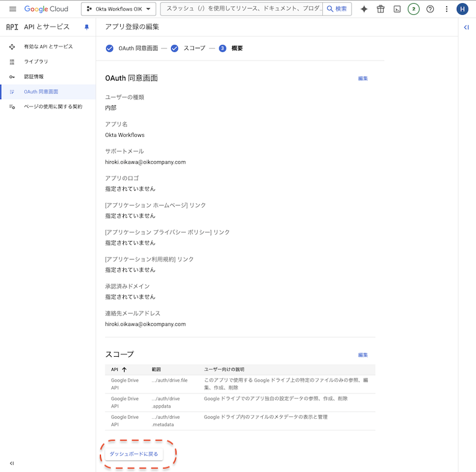The height and width of the screenshot is (472, 476).
Task: Open notifications badge showing 2
Action: 413,9
